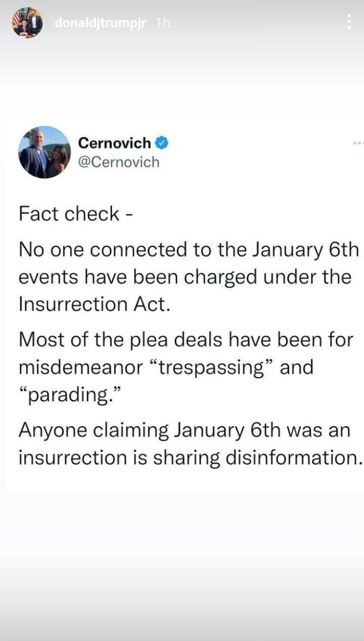Click the @Cernovich handle

point(118,162)
